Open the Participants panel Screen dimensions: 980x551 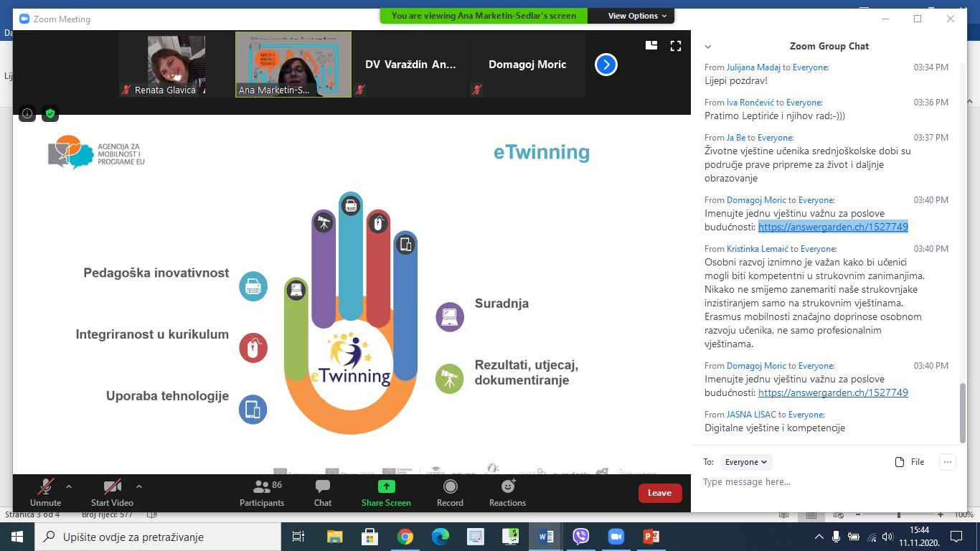pyautogui.click(x=262, y=493)
